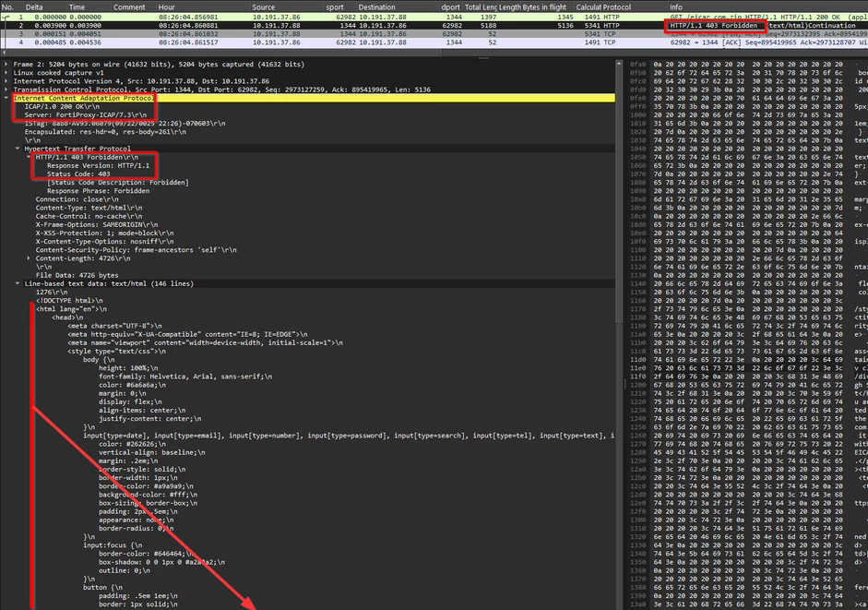Screen dimensions: 868x610
Task: Sort by the Time column header
Action: (89, 7)
